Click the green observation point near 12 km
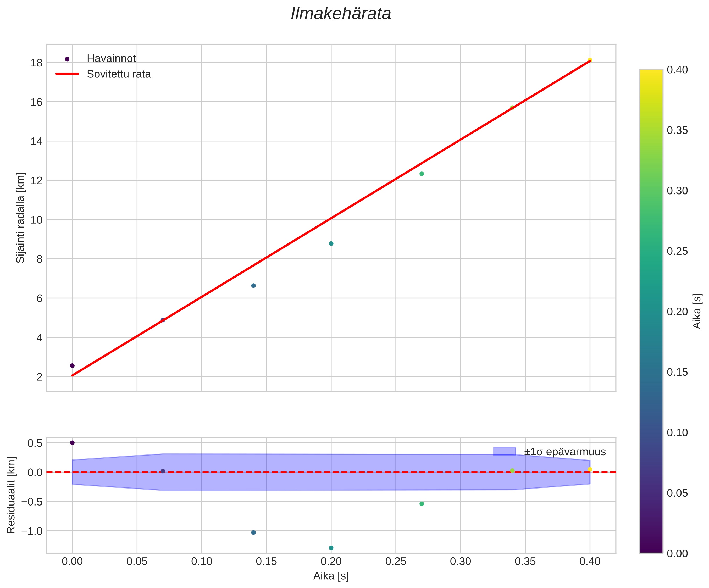Viewport: 709px width, 588px height. (421, 174)
